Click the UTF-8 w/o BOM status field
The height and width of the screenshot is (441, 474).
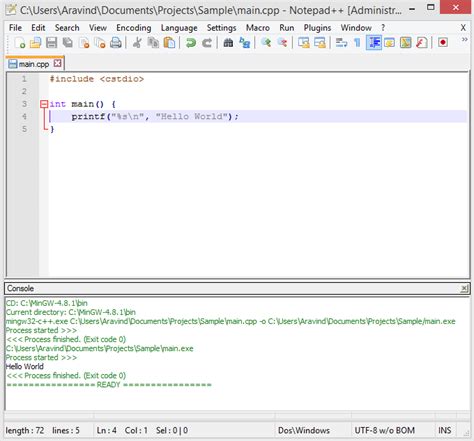(x=385, y=430)
